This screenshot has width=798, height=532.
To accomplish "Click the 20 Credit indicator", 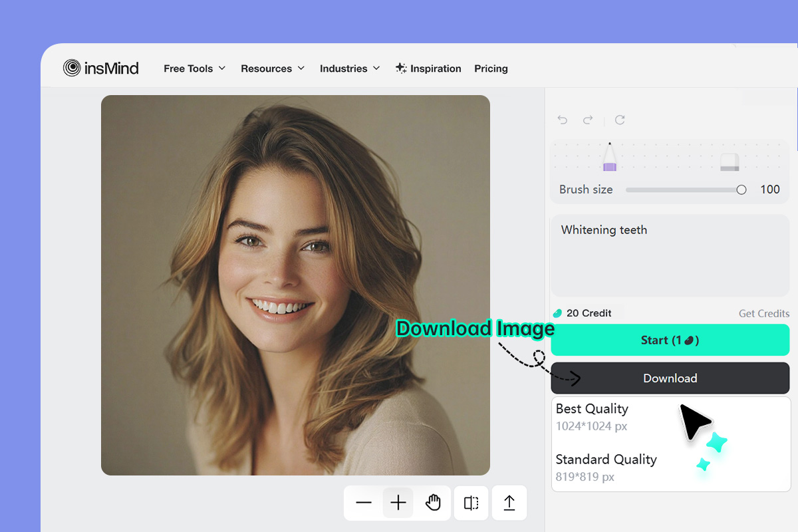I will (x=582, y=313).
